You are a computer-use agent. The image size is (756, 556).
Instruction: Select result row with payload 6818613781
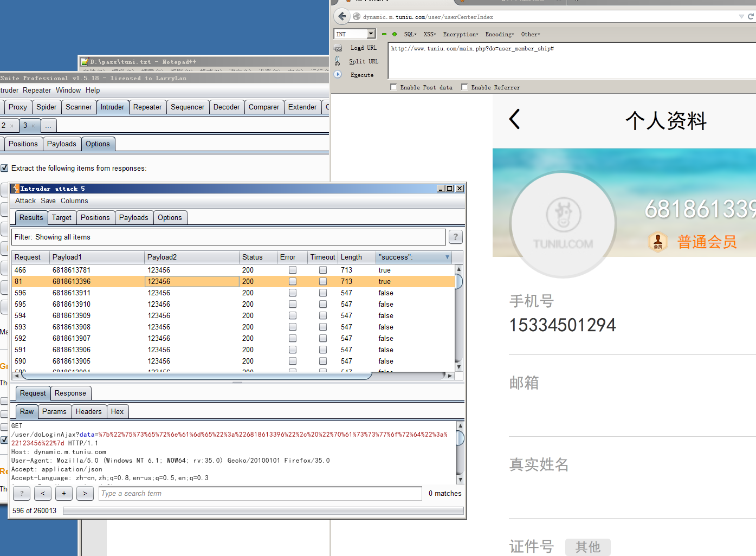[x=233, y=270]
